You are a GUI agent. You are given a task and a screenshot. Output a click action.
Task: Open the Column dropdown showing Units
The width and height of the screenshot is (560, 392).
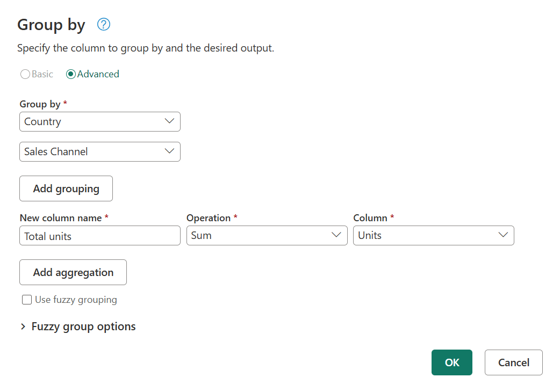click(x=433, y=235)
